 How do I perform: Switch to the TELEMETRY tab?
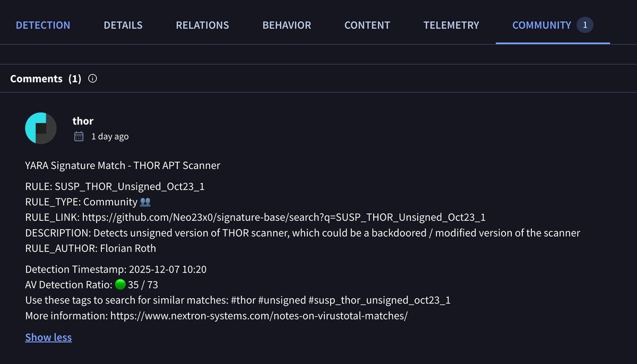451,25
